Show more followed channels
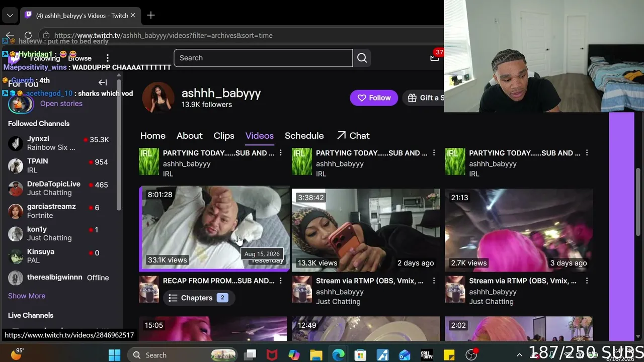This screenshot has width=644, height=362. point(27,296)
